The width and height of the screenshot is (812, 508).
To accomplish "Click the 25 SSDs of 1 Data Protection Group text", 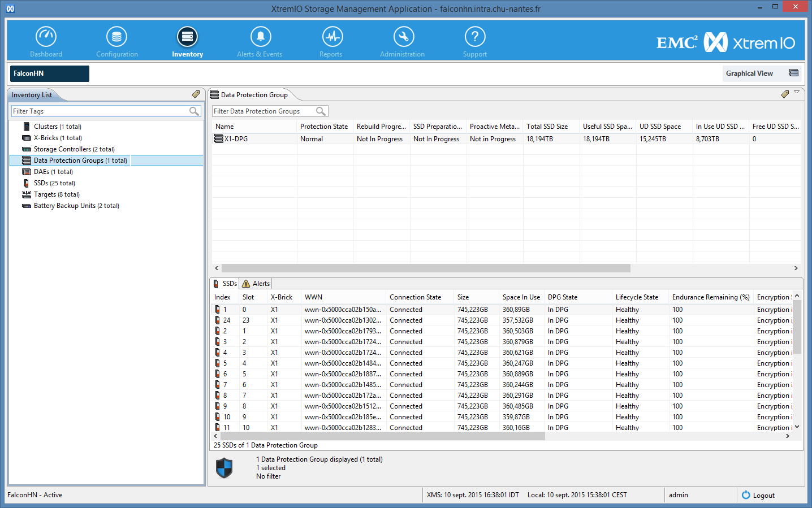I will tap(266, 445).
